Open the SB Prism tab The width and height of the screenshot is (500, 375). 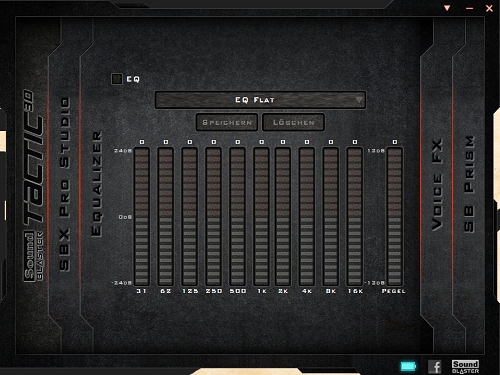[469, 184]
